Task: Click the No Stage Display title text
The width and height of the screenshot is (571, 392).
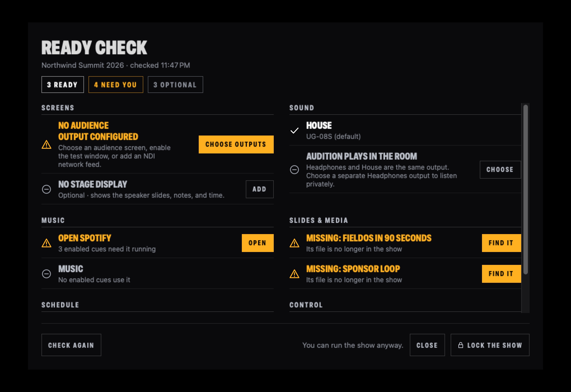Action: [x=93, y=184]
